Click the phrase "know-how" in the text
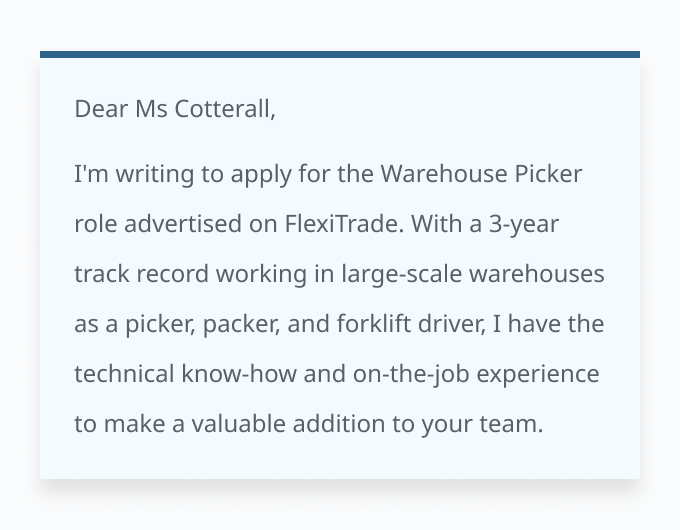 pyautogui.click(x=239, y=374)
